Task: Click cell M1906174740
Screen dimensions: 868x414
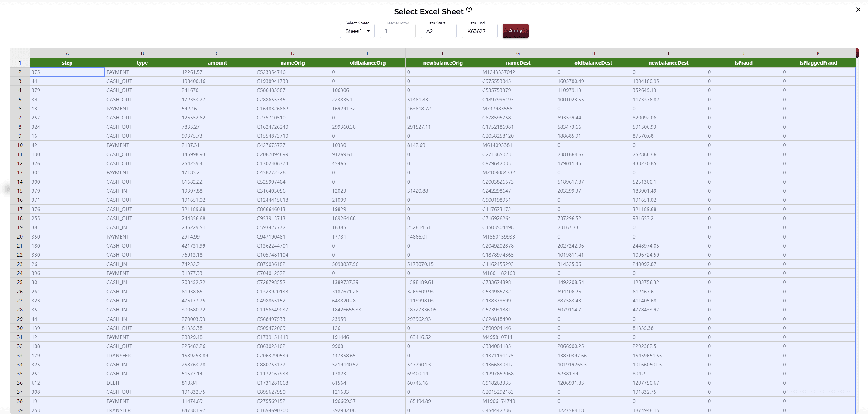Action: point(518,401)
